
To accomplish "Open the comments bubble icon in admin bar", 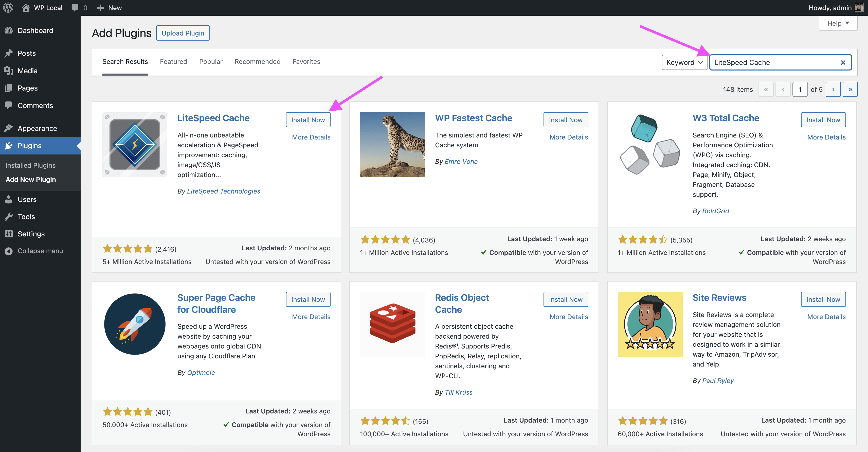I will pyautogui.click(x=75, y=7).
